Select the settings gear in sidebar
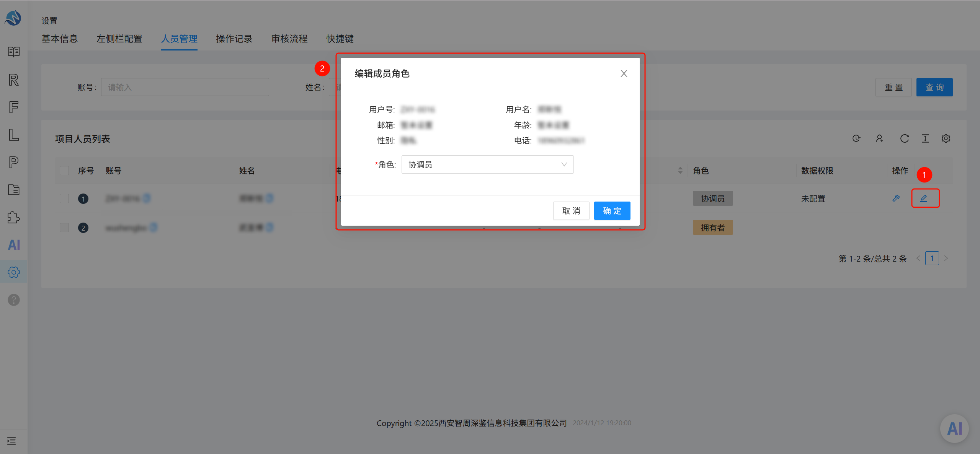Screen dimensions: 980x454 (14, 272)
